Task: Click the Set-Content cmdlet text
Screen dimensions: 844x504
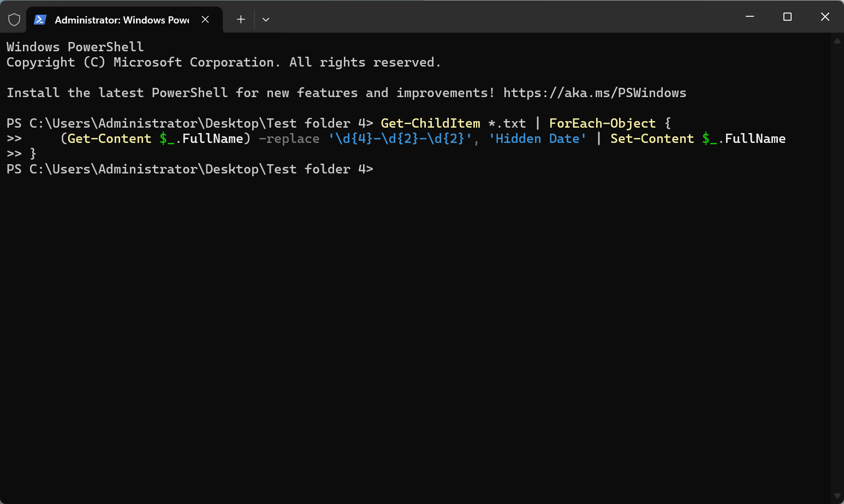Action: [652, 139]
